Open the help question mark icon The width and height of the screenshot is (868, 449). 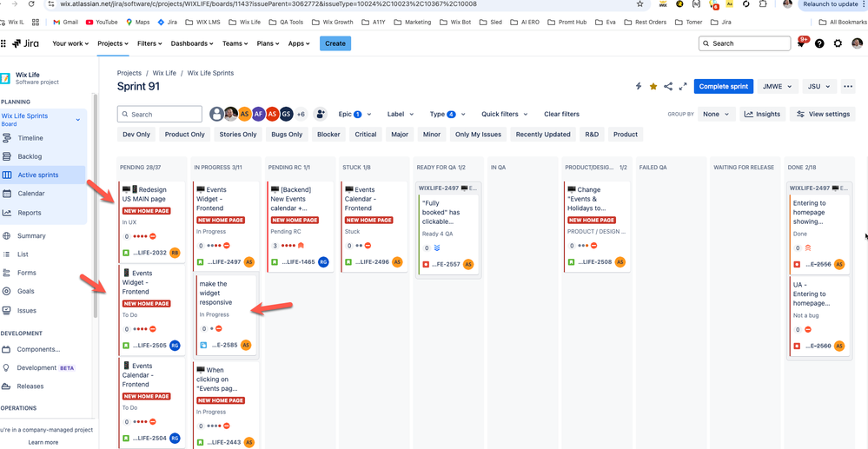click(820, 43)
